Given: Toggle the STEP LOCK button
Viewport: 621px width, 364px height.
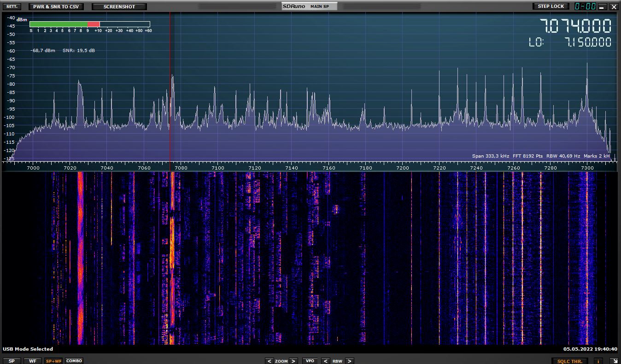Looking at the screenshot, I should click(x=551, y=6).
